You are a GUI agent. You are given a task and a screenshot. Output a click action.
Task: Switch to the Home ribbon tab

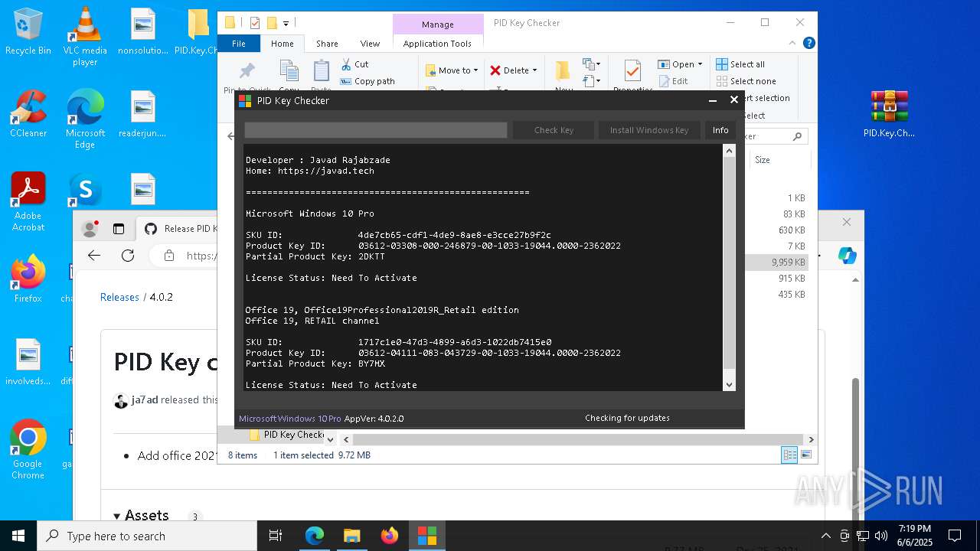pyautogui.click(x=282, y=44)
